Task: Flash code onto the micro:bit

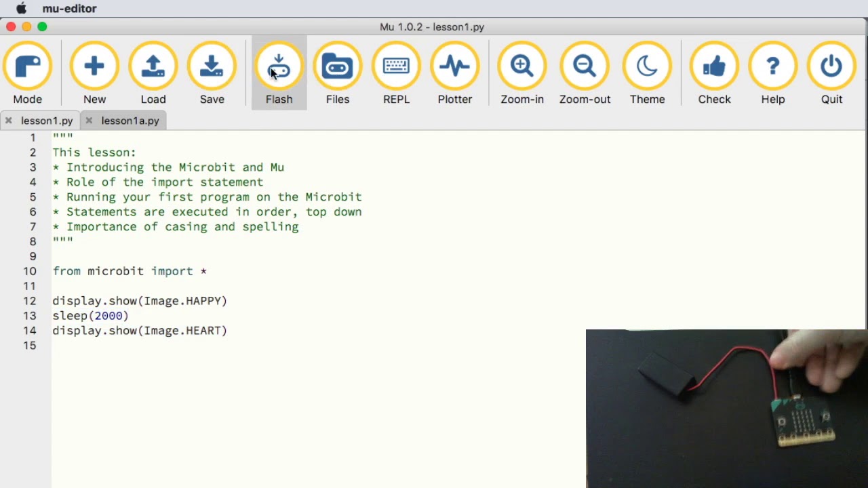Action: click(279, 73)
